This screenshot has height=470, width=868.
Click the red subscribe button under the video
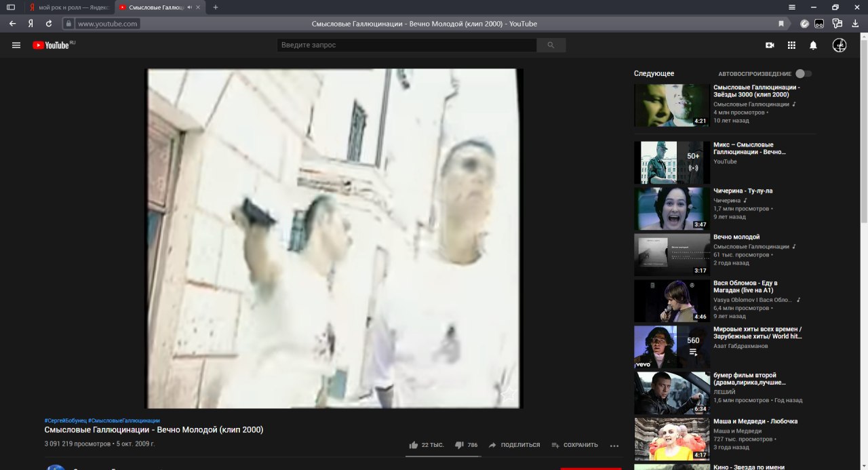click(591, 468)
